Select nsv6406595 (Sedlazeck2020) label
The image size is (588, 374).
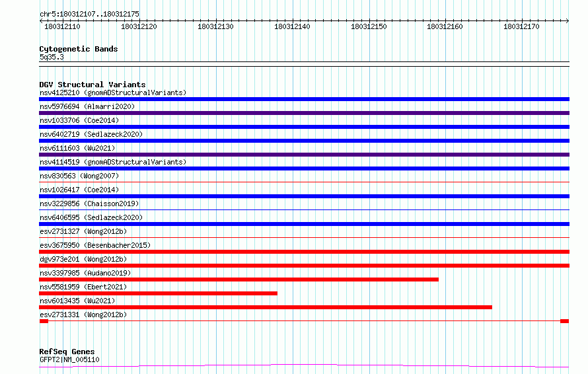pos(91,217)
